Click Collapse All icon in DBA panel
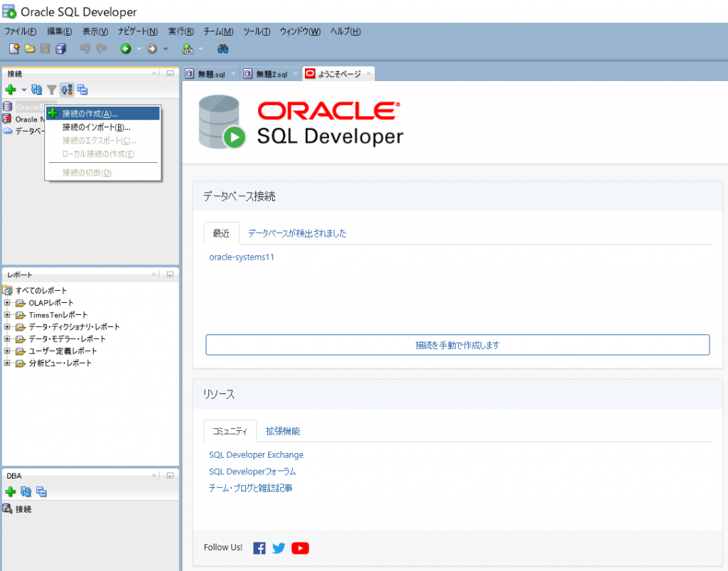The height and width of the screenshot is (571, 728). click(41, 491)
